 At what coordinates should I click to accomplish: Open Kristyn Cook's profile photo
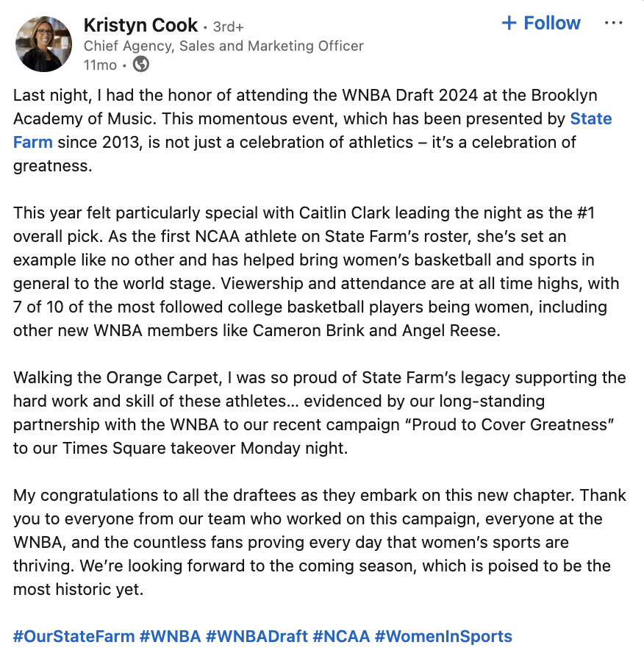[x=43, y=44]
